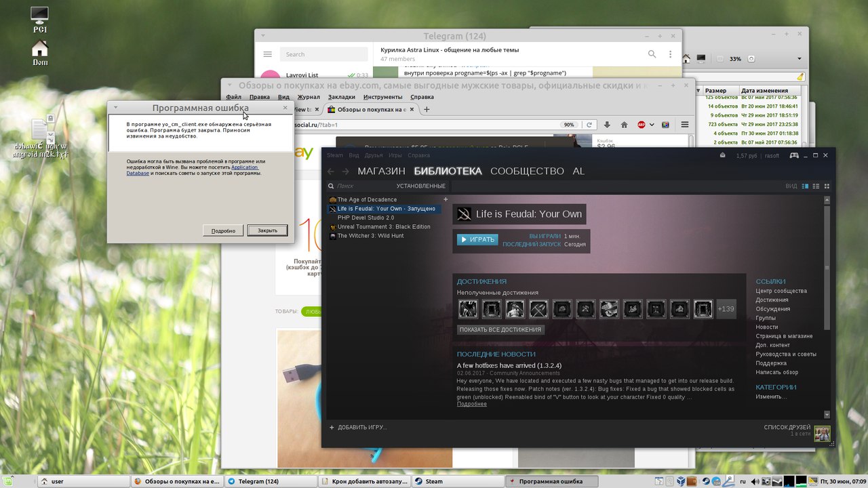Click the Telegram chat search magnifier

652,54
